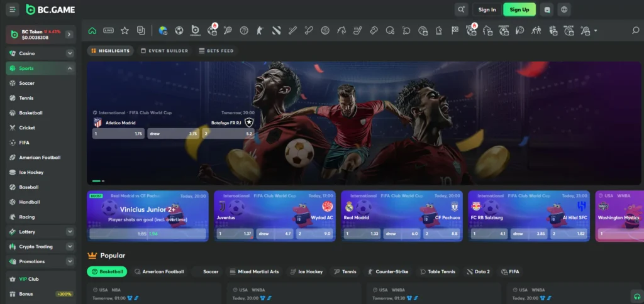Switch to Event Builder tab
The width and height of the screenshot is (644, 304).
[x=164, y=51]
